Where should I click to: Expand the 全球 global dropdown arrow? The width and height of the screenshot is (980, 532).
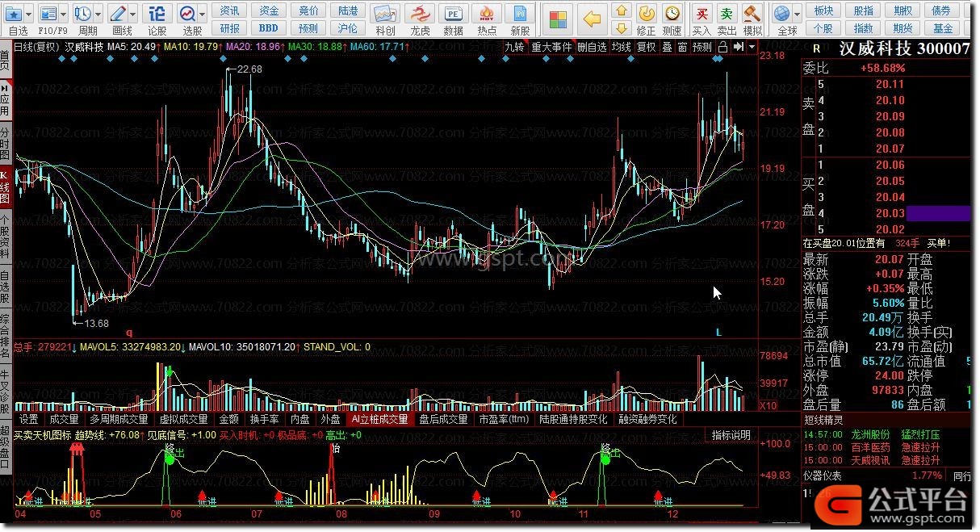coord(797,14)
